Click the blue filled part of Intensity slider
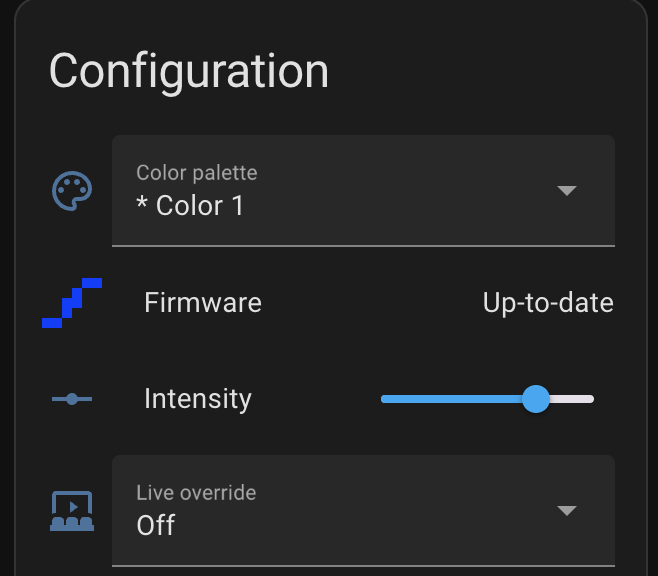The width and height of the screenshot is (658, 576). point(450,399)
